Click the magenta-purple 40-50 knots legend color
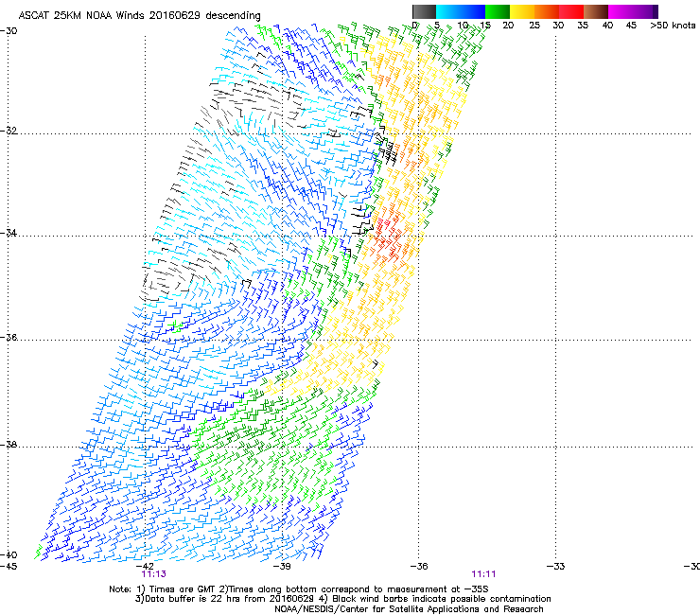The height and width of the screenshot is (615, 700). [633, 11]
